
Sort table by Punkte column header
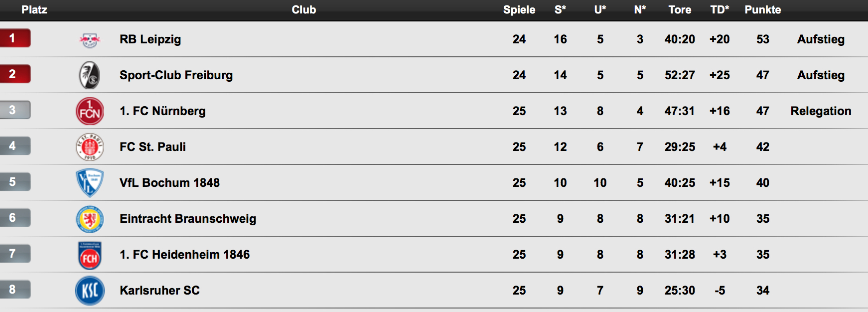762,9
